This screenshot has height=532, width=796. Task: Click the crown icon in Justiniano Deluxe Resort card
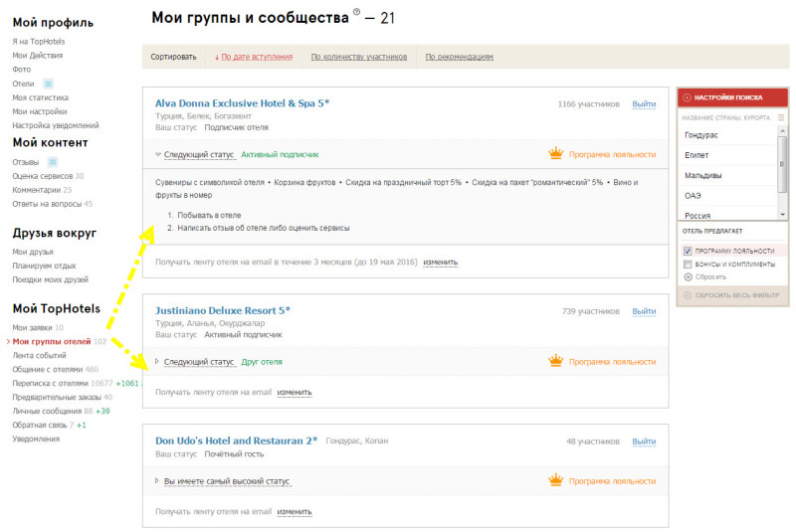pos(555,362)
